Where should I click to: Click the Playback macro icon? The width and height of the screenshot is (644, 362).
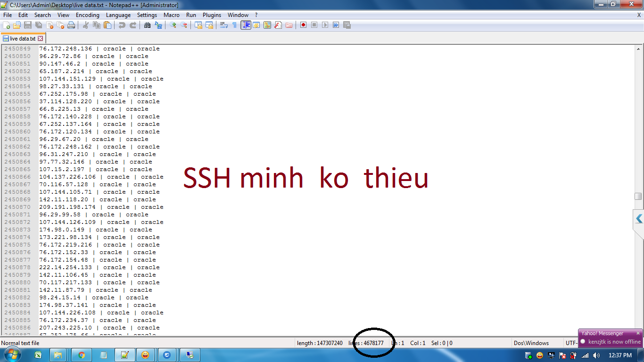pos(325,25)
